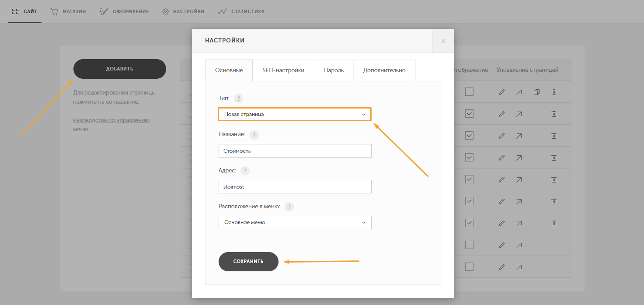Screen dimensions: 644x305
Task: Click the edit pencil icon in first row
Action: click(x=501, y=92)
